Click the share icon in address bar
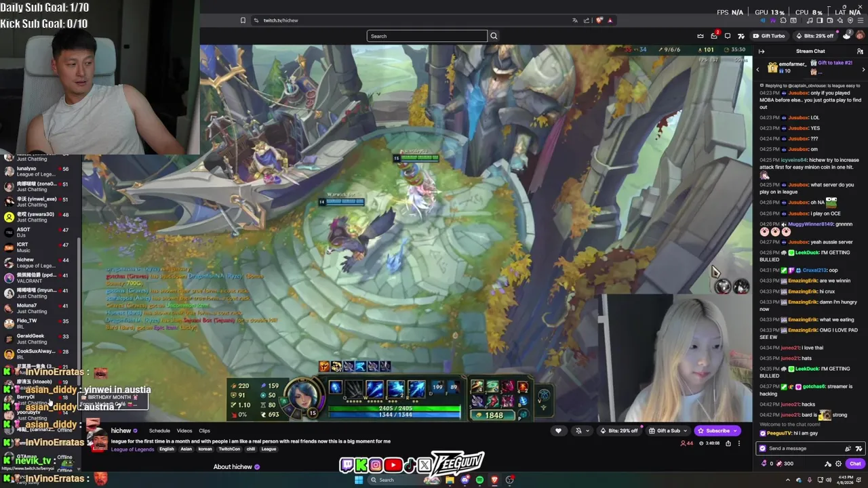Image resolution: width=868 pixels, height=488 pixels. click(x=587, y=20)
